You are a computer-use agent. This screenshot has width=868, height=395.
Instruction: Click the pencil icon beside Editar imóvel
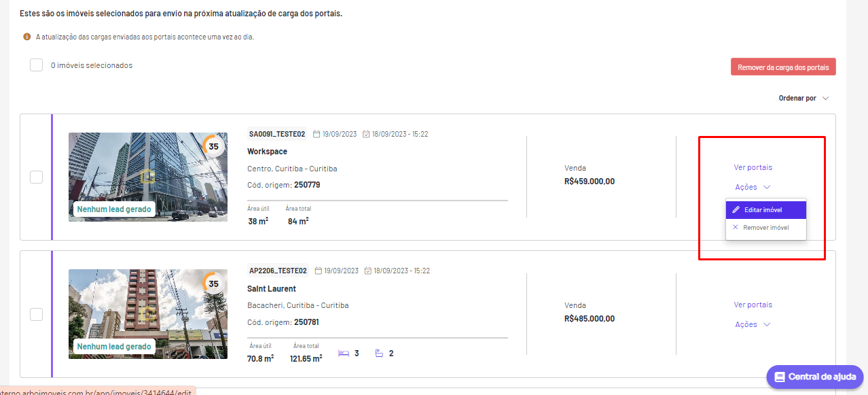[x=736, y=210]
